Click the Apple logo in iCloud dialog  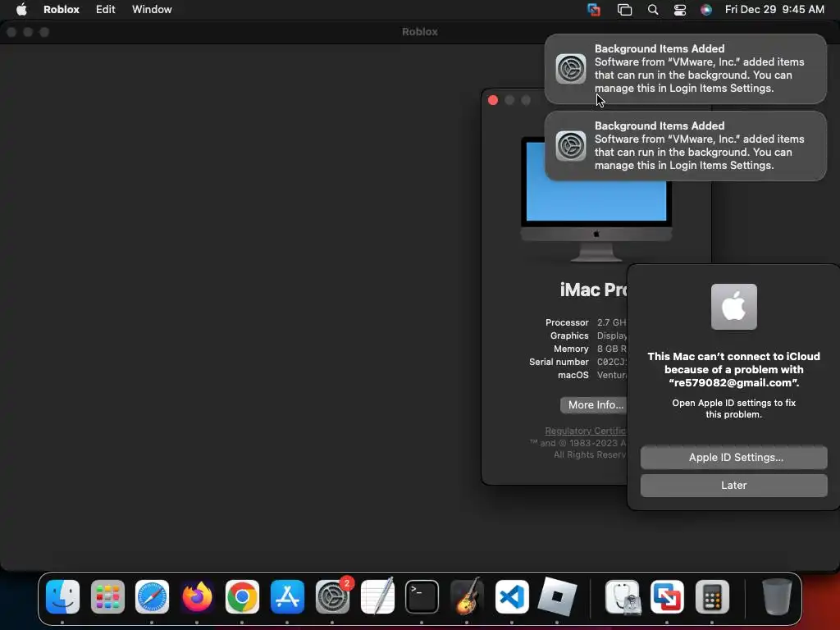point(734,307)
